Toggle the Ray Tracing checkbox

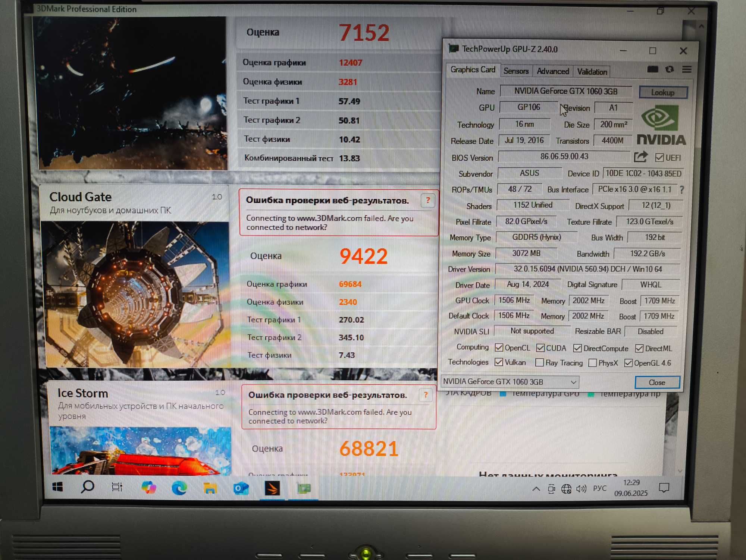539,362
